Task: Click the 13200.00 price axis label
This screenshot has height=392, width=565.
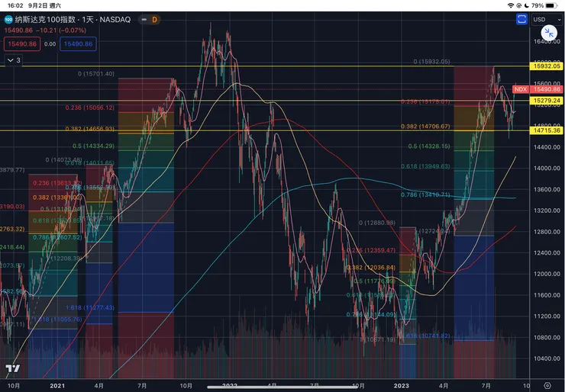Action: (x=547, y=210)
